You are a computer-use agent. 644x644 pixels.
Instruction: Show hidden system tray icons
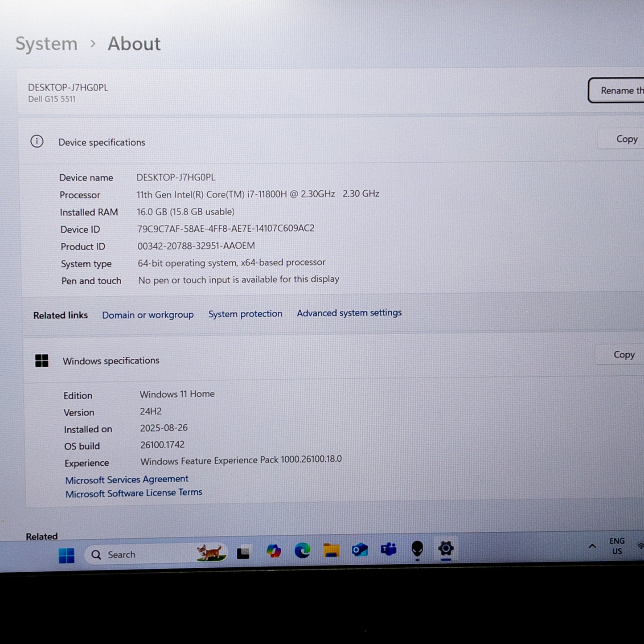[592, 546]
